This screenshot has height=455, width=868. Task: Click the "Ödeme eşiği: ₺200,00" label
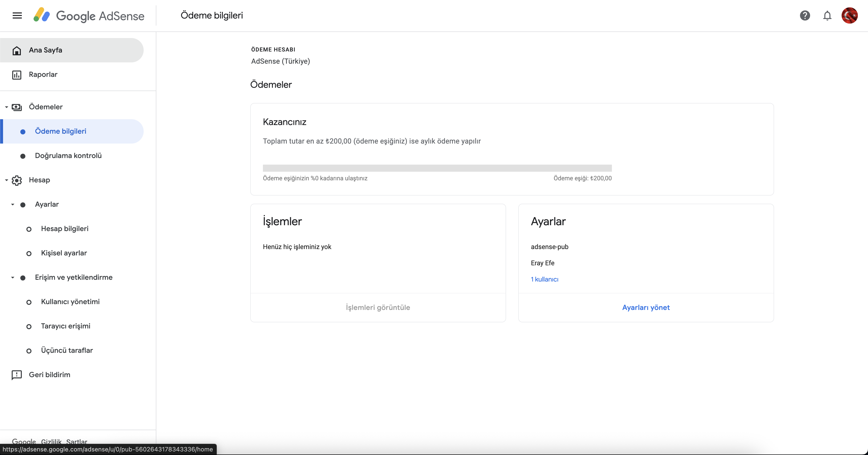tap(582, 178)
